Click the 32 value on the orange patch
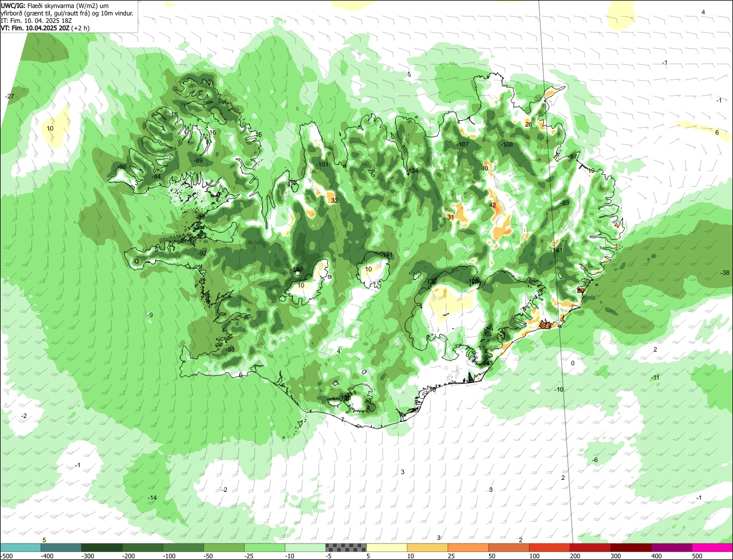Viewport: 733px width, 560px height. click(x=334, y=200)
